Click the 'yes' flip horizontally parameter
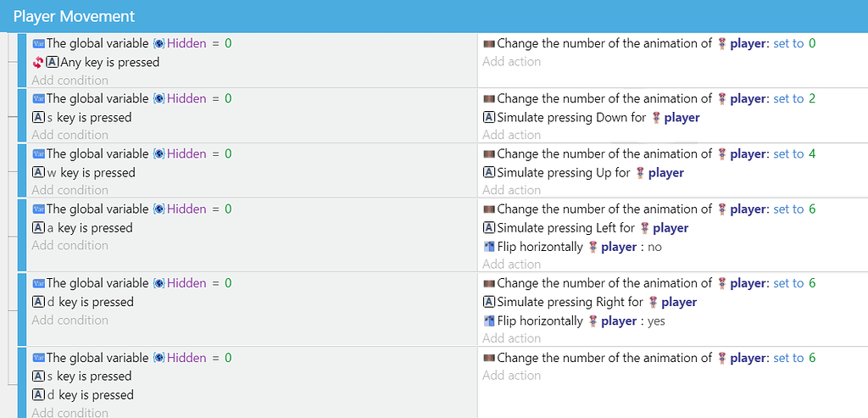 [657, 321]
